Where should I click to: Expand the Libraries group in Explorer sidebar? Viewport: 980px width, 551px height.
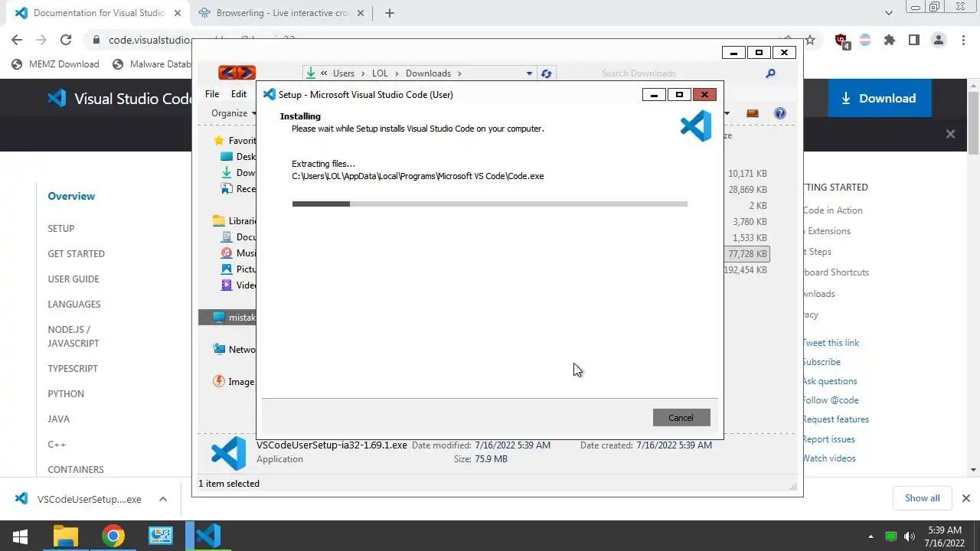pyautogui.click(x=234, y=221)
